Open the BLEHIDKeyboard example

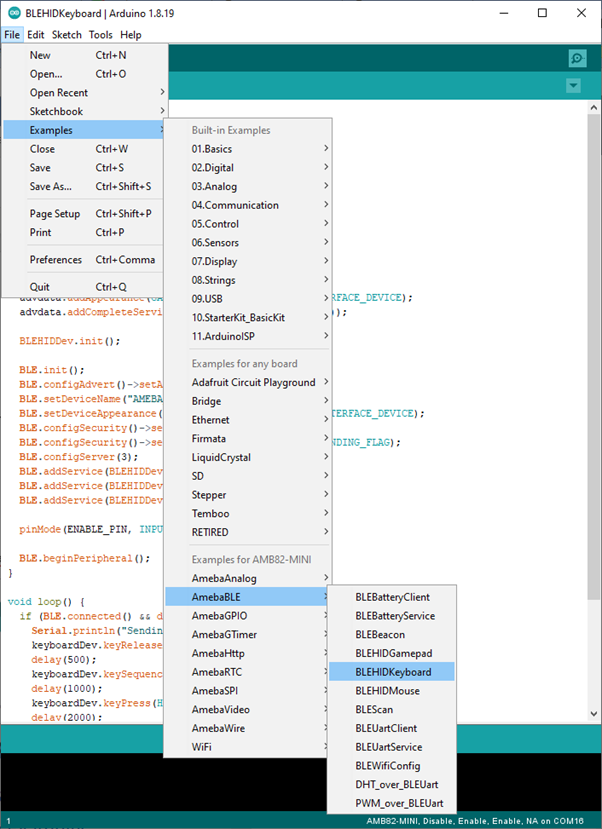[x=391, y=672]
